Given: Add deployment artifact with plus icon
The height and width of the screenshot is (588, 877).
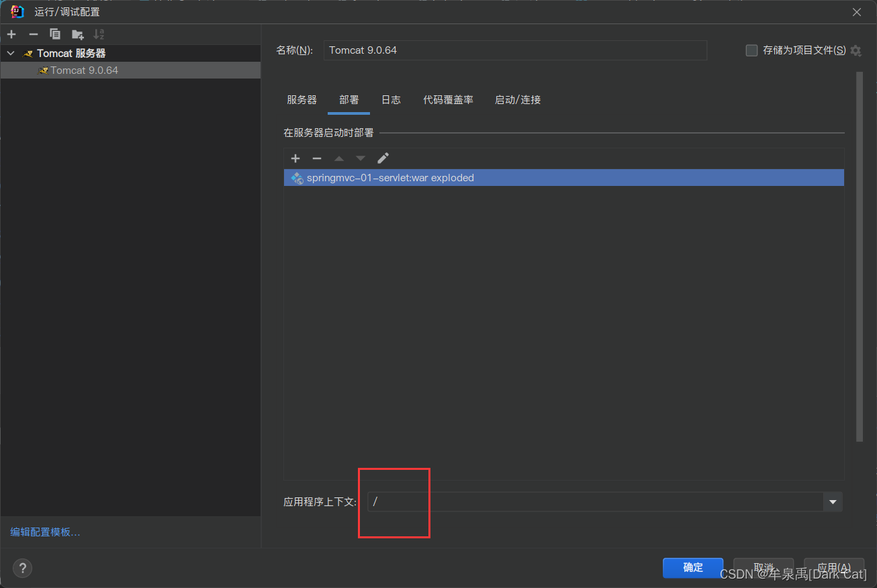Looking at the screenshot, I should (x=295, y=158).
